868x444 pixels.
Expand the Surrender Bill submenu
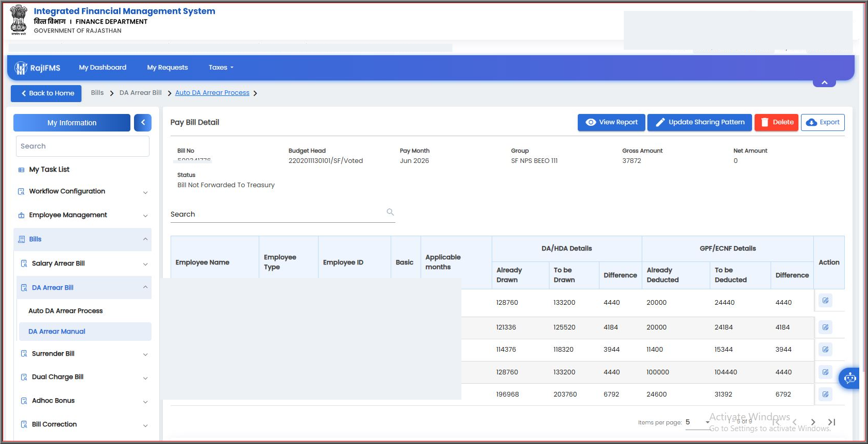84,354
